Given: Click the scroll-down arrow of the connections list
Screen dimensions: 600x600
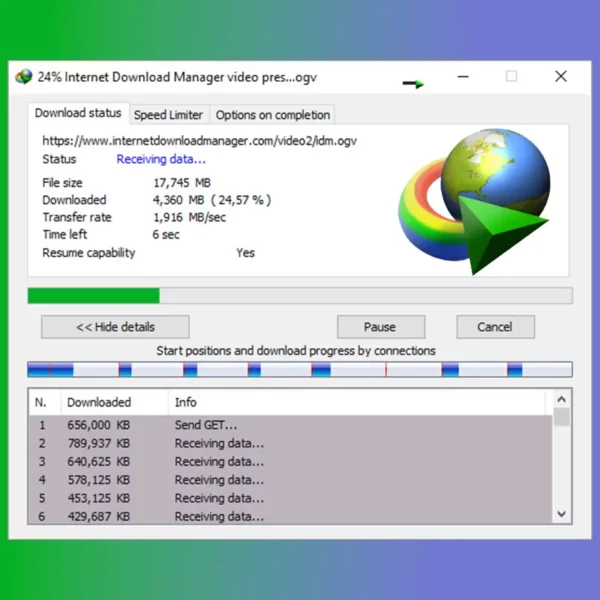Looking at the screenshot, I should coord(562,514).
